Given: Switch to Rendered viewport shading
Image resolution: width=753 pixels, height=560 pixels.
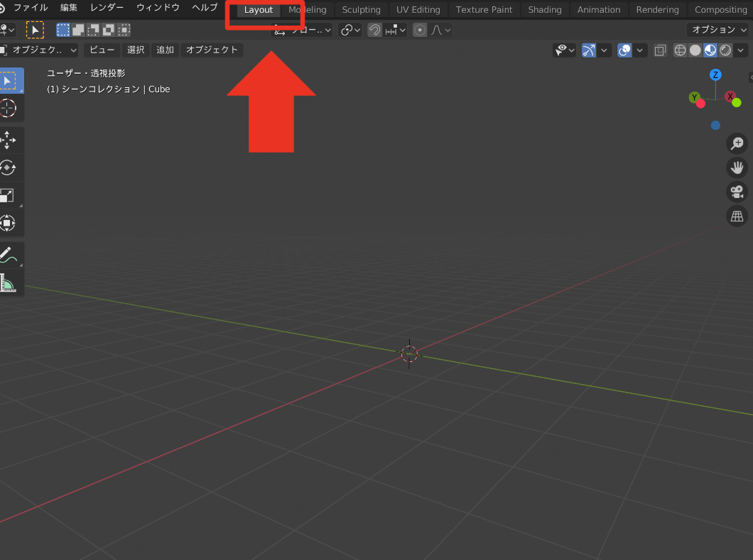Looking at the screenshot, I should 725,50.
